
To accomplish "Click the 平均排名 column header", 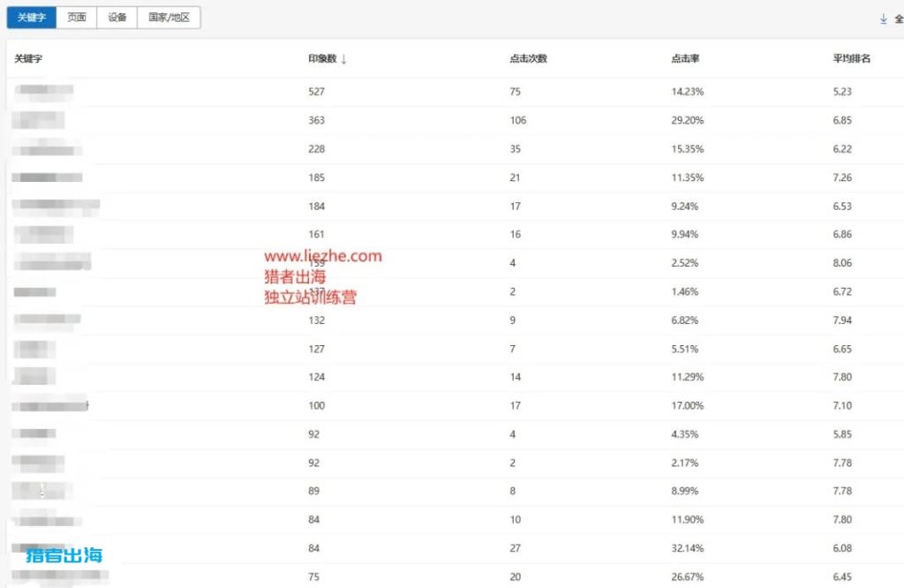I will (851, 59).
